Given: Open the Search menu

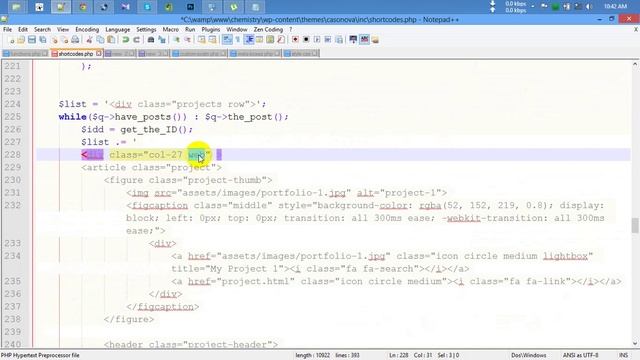Looking at the screenshot, I should coord(42,29).
